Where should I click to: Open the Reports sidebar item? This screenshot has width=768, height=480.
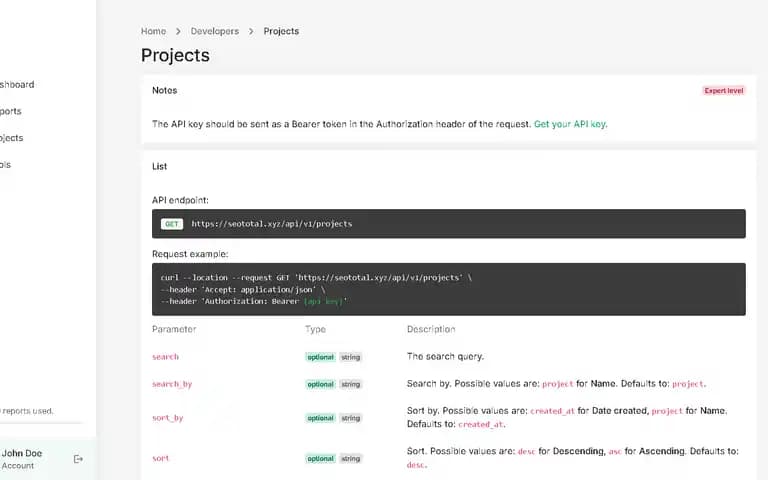tap(11, 111)
